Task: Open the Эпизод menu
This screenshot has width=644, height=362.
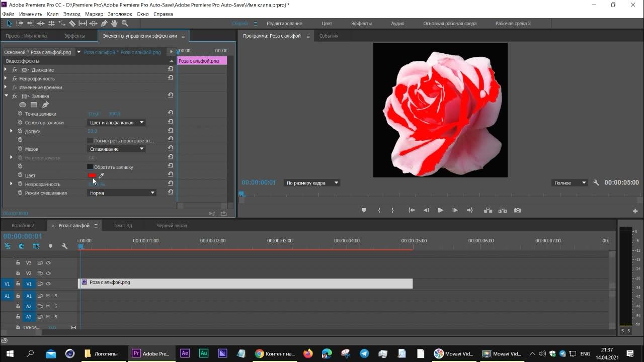Action: 72,14
